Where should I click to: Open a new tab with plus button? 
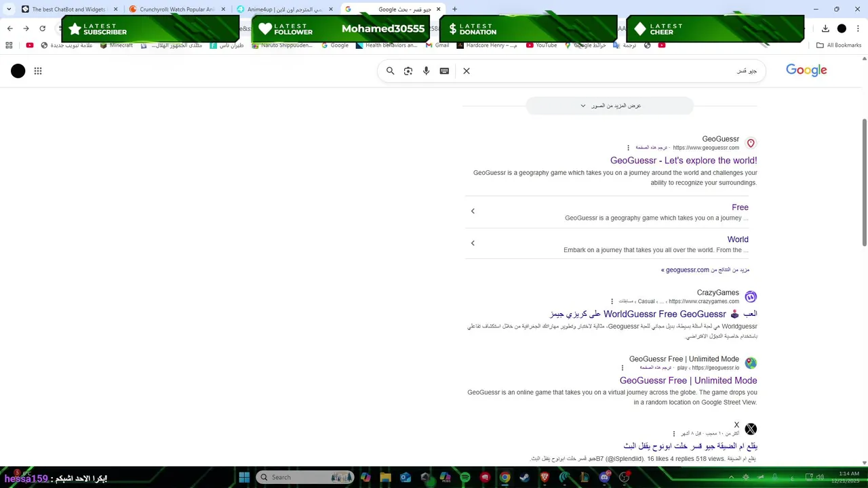[x=454, y=9]
